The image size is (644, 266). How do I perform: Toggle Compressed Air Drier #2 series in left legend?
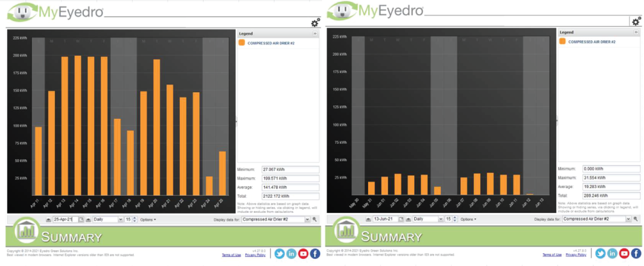tap(270, 43)
